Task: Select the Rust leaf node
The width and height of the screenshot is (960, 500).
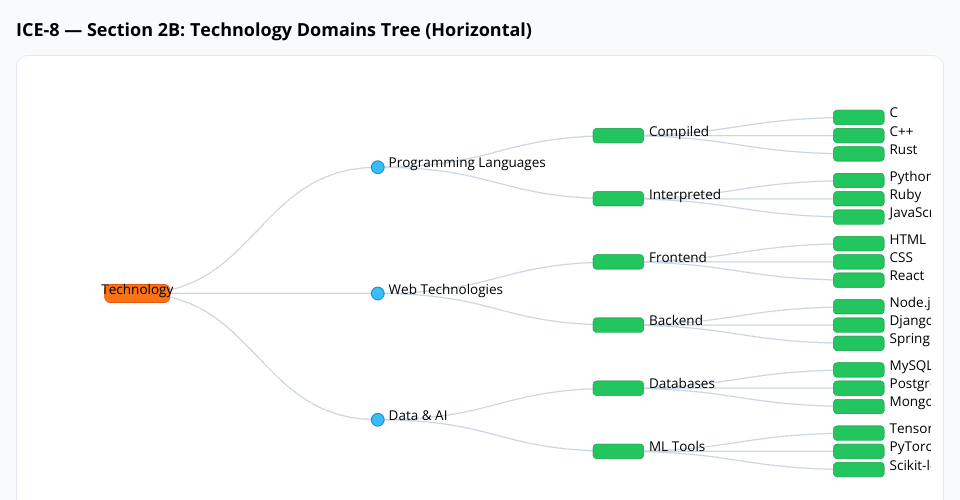Action: (x=858, y=153)
